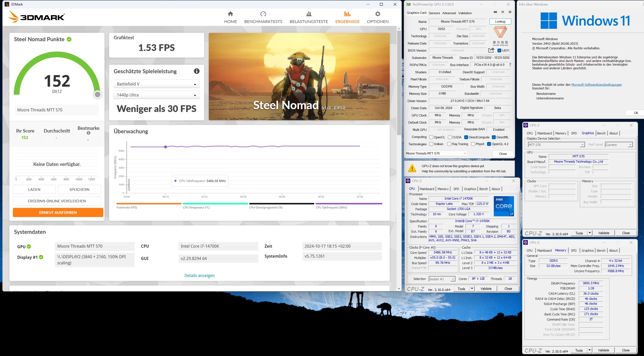Toggle the Vulkan checkbox
This screenshot has height=356, width=644.
(x=431, y=144)
